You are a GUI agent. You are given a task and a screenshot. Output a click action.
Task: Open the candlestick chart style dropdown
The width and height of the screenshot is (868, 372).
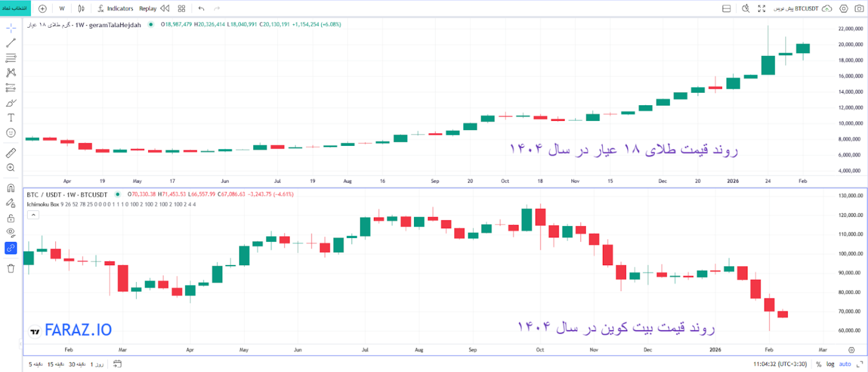pos(81,8)
